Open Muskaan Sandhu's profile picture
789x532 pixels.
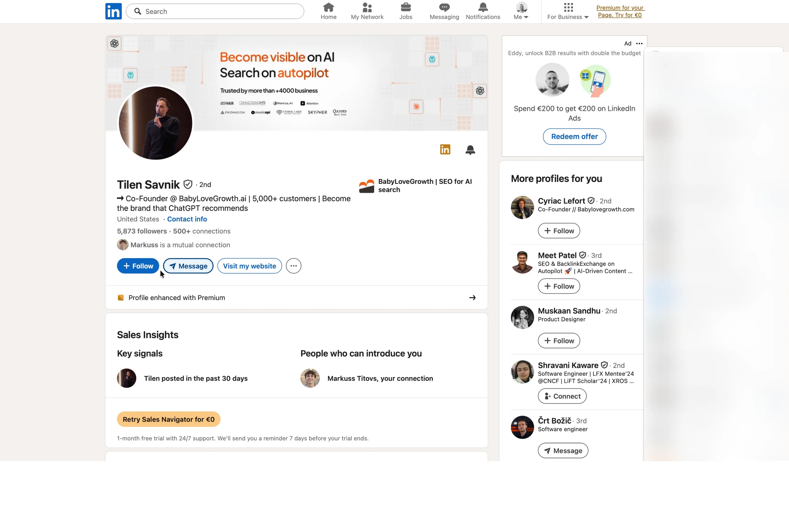tap(522, 317)
